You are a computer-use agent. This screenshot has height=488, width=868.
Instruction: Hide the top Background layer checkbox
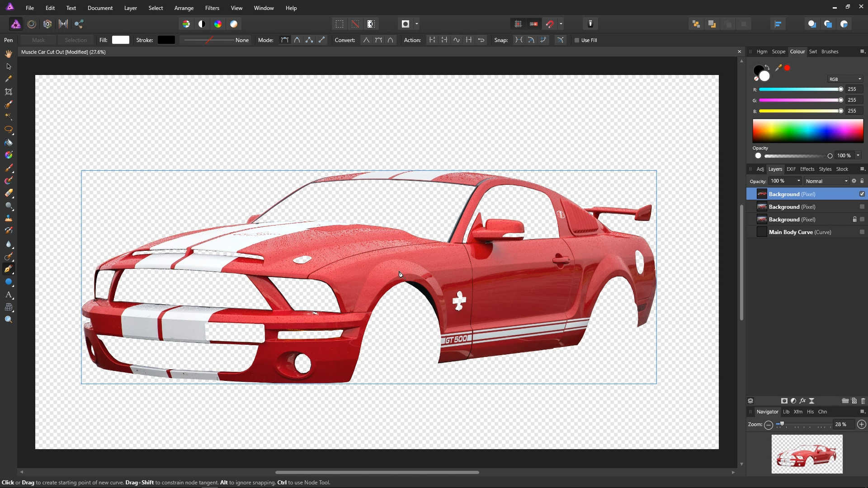pos(862,194)
